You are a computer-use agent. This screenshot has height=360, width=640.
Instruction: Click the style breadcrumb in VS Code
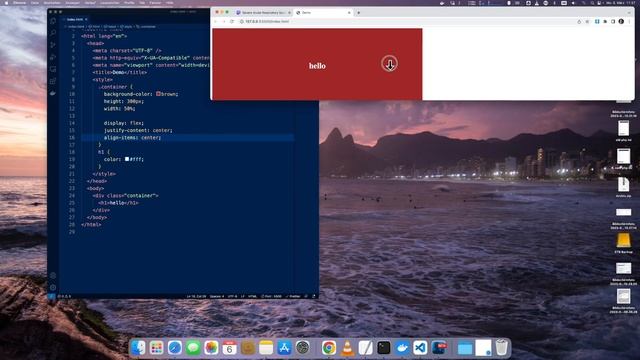tap(126, 27)
